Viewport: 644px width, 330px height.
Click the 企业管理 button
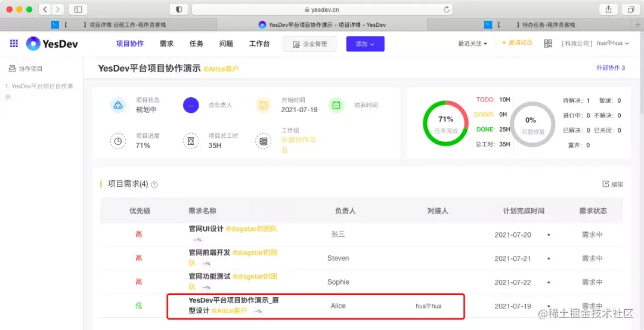pos(309,44)
